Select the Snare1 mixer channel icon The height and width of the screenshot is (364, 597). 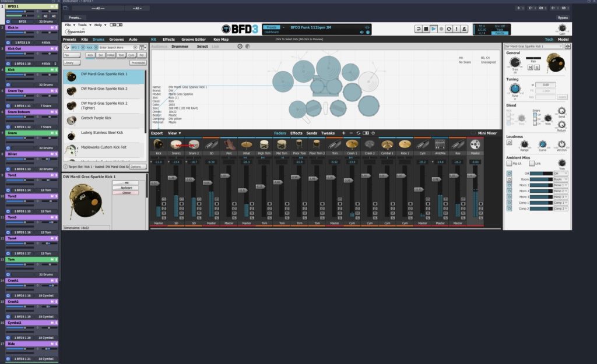[176, 144]
